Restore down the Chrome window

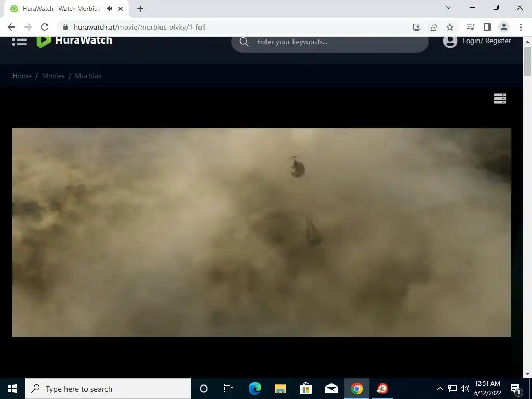coord(496,7)
